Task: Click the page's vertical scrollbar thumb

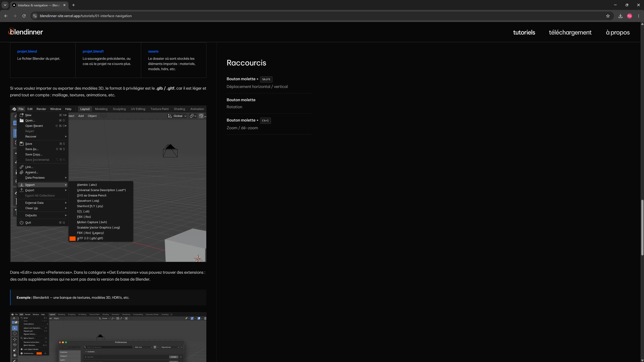Action: (642, 227)
